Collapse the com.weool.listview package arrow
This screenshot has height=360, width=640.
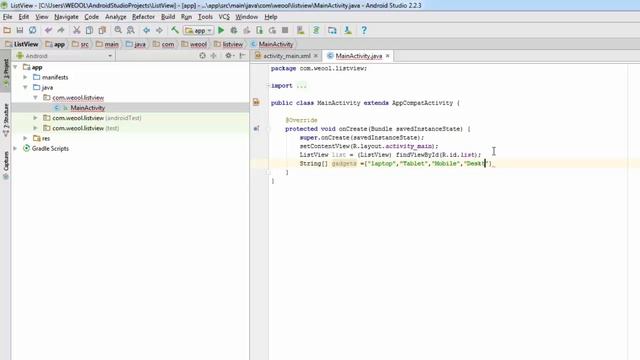(36, 98)
